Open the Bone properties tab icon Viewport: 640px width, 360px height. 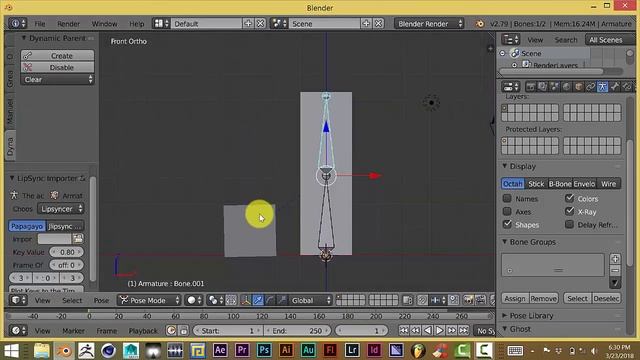pos(615,87)
